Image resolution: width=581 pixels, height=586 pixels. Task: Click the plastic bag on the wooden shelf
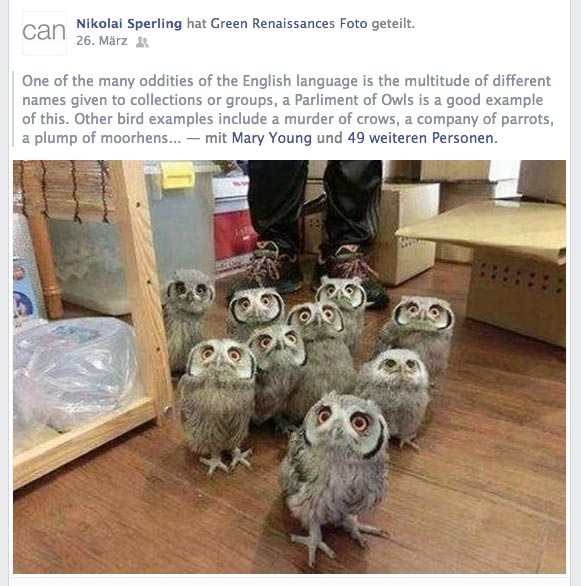click(75, 370)
